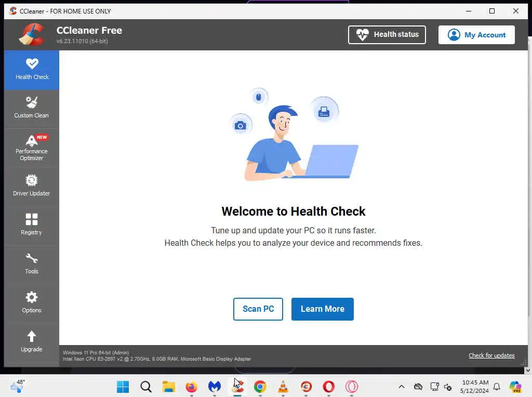
Task: Click the Health status button
Action: tap(387, 35)
